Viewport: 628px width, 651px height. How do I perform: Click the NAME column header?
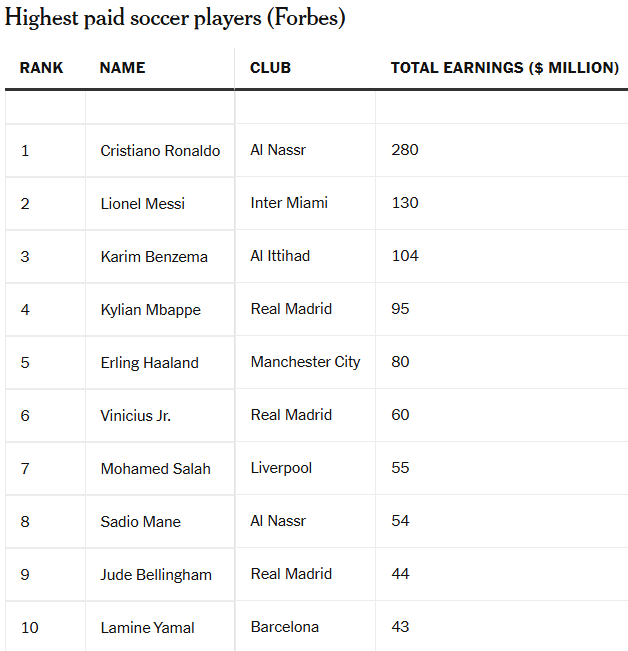pyautogui.click(x=122, y=68)
